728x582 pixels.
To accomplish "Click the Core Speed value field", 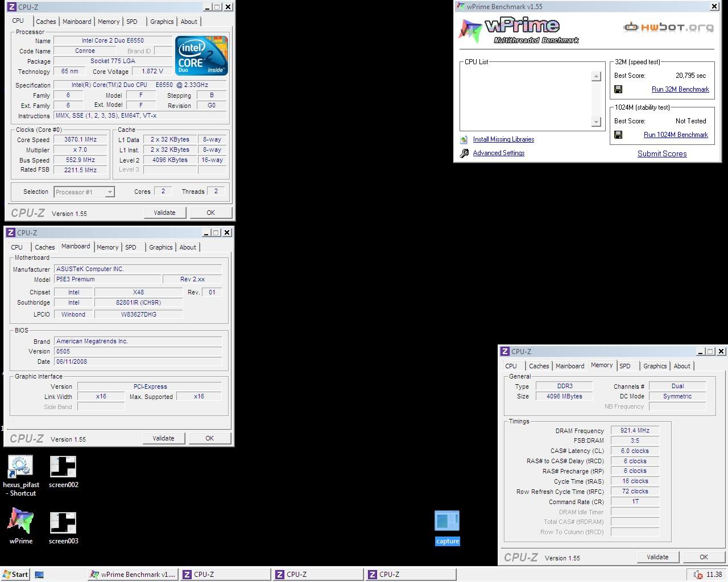I will point(81,139).
